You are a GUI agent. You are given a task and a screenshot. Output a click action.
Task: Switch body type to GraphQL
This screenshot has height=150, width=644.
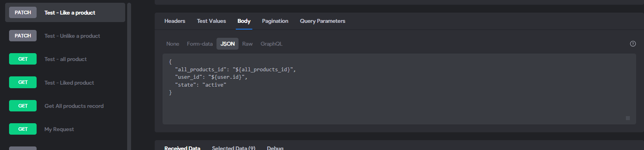pyautogui.click(x=271, y=44)
